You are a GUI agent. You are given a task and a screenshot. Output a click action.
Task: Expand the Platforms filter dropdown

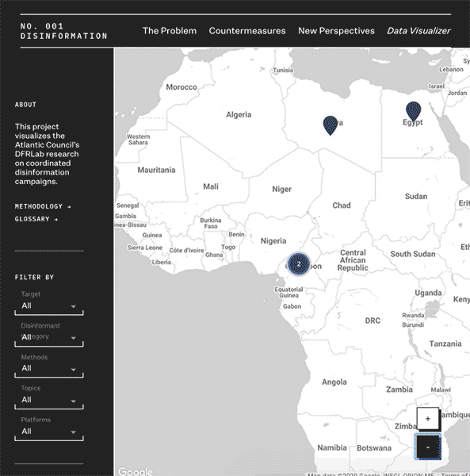(49, 432)
